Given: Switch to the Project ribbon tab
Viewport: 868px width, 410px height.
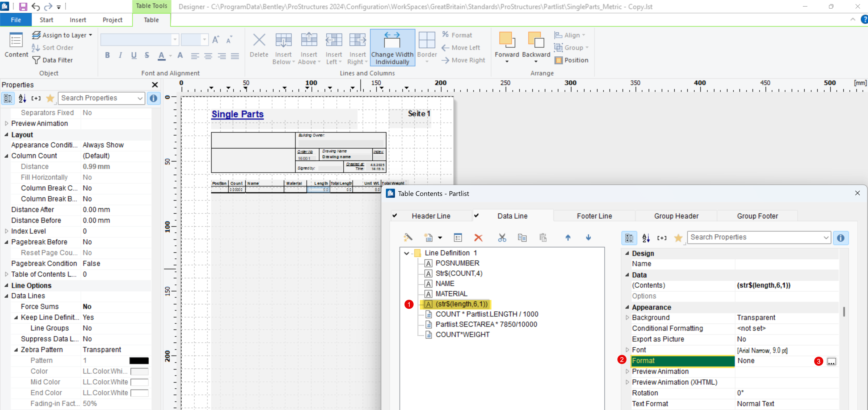Looking at the screenshot, I should [x=113, y=20].
